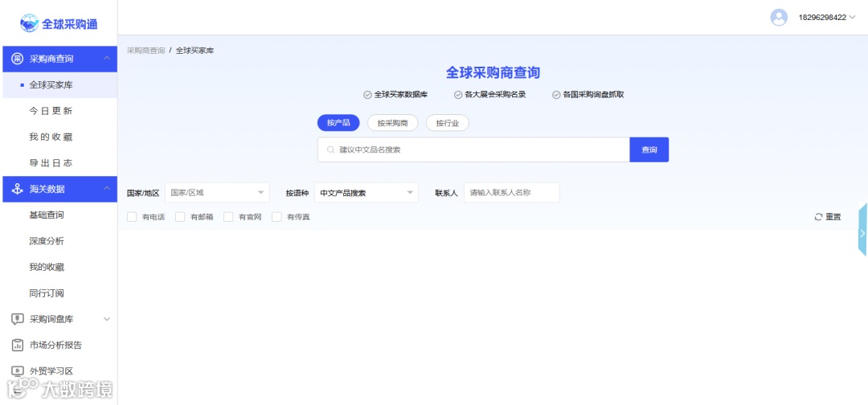
Task: Click the 重置 reset button
Action: coord(828,217)
